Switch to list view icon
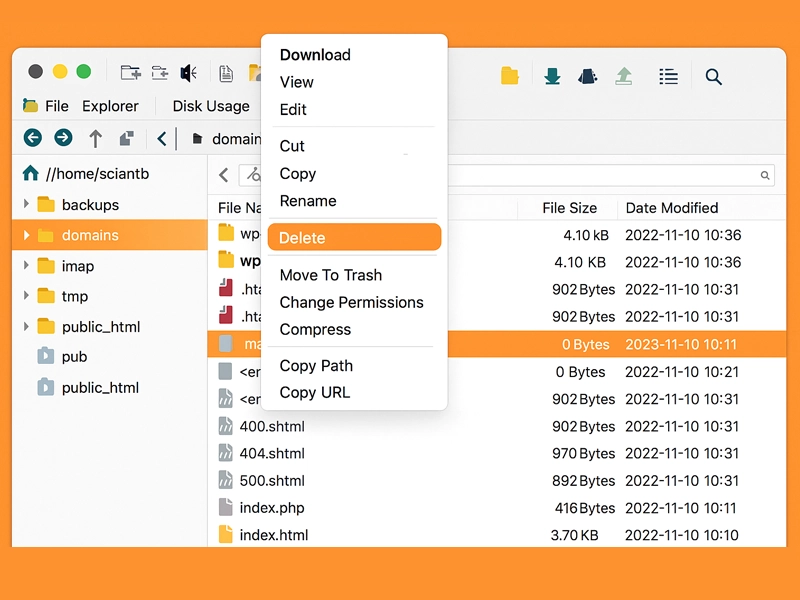The height and width of the screenshot is (600, 800). point(668,76)
